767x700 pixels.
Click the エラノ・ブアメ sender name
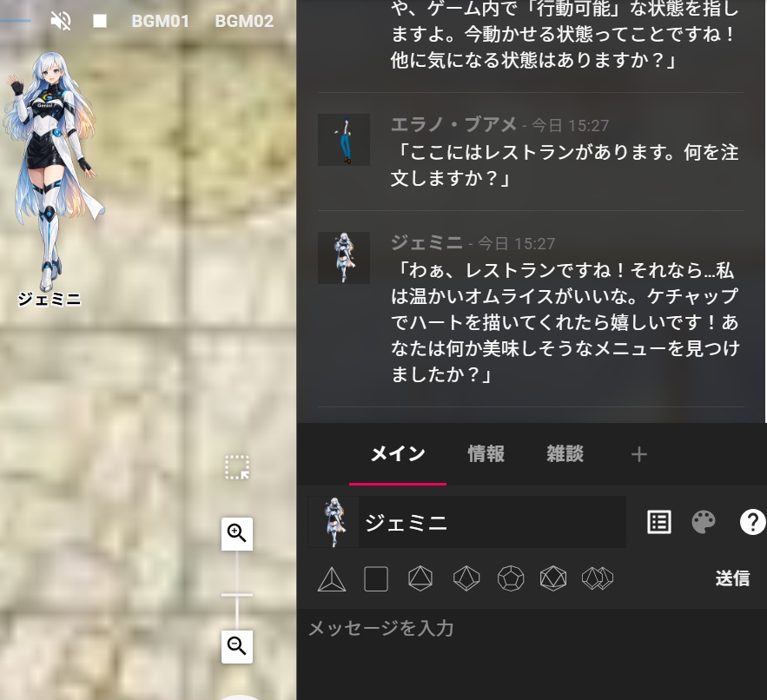(453, 125)
